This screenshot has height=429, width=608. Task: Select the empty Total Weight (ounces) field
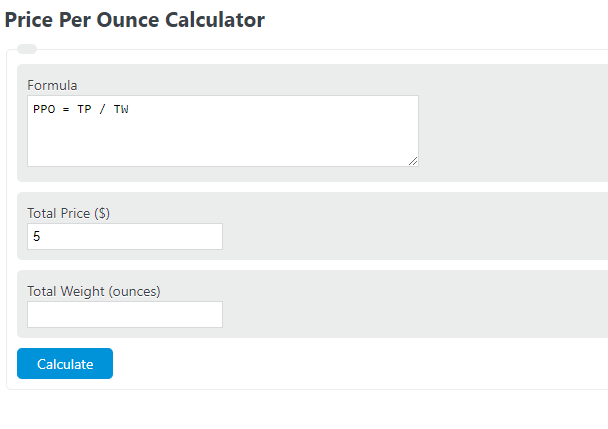coord(125,314)
